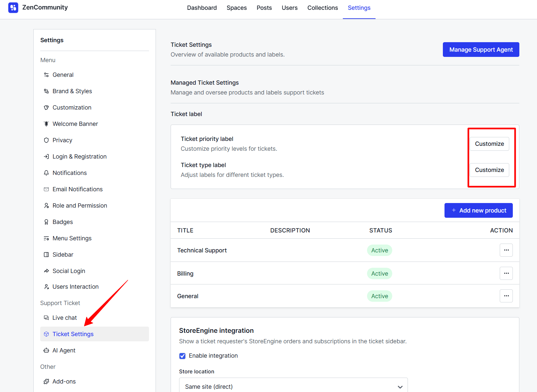
Task: Click the Active status of Billing
Action: point(379,274)
